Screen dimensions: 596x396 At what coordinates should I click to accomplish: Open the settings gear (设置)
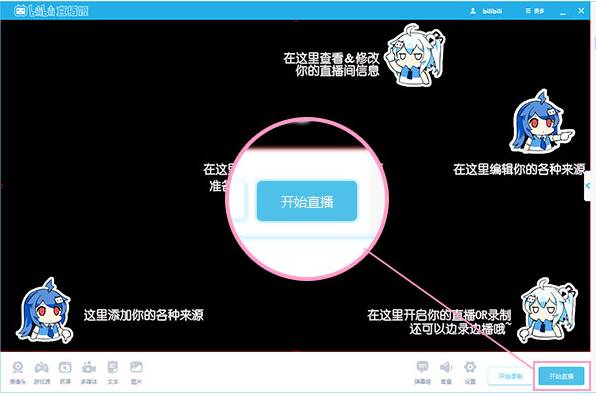[x=470, y=373]
